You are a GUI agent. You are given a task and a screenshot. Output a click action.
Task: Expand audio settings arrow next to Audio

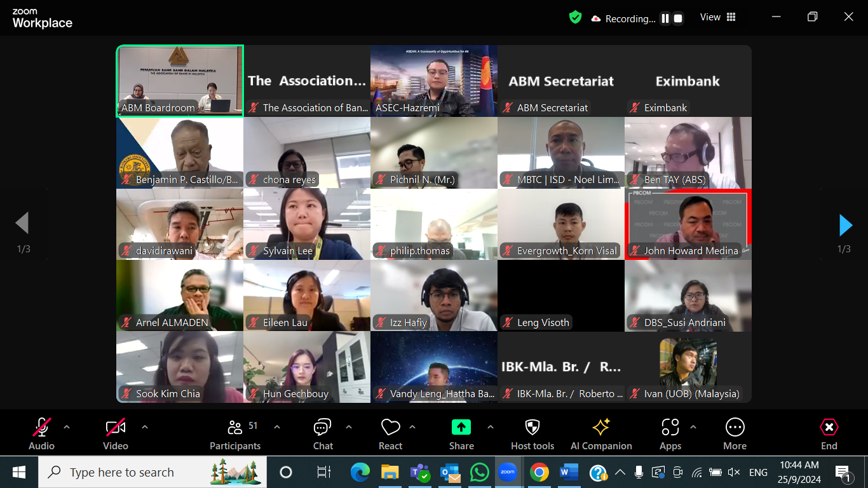[x=67, y=427]
